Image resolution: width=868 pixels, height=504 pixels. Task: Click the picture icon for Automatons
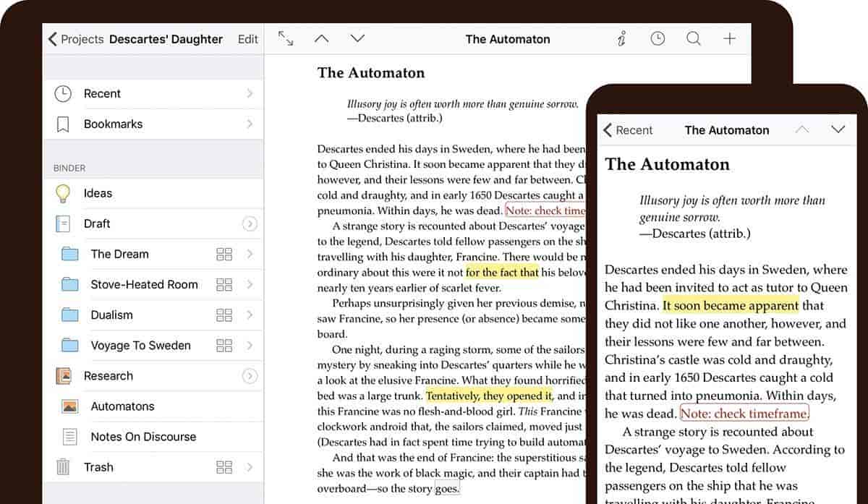[x=69, y=406]
